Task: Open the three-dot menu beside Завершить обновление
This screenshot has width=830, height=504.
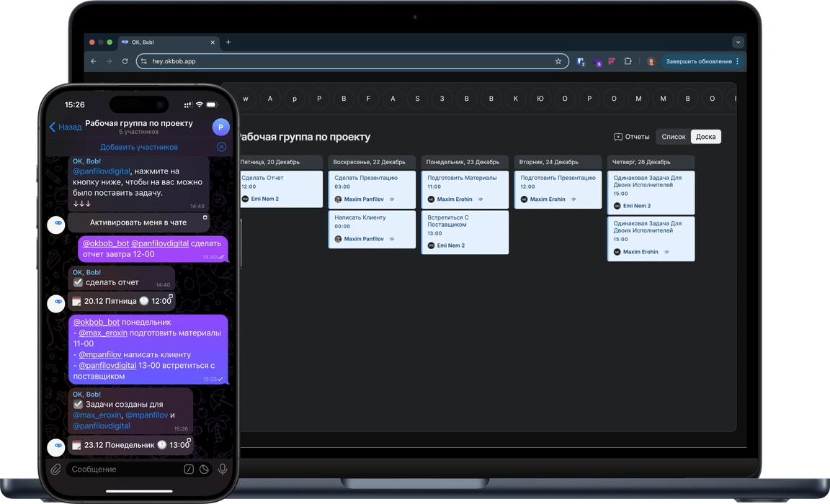Action: point(738,62)
